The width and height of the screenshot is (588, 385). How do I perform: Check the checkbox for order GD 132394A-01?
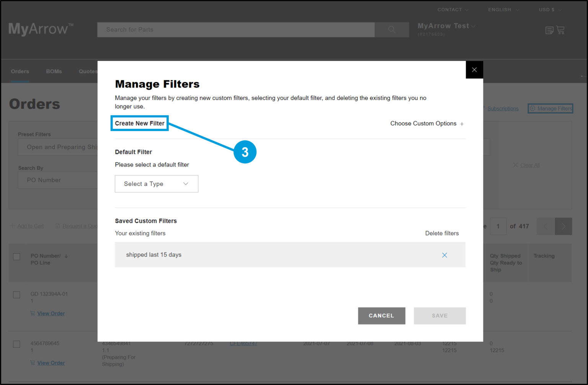click(16, 294)
